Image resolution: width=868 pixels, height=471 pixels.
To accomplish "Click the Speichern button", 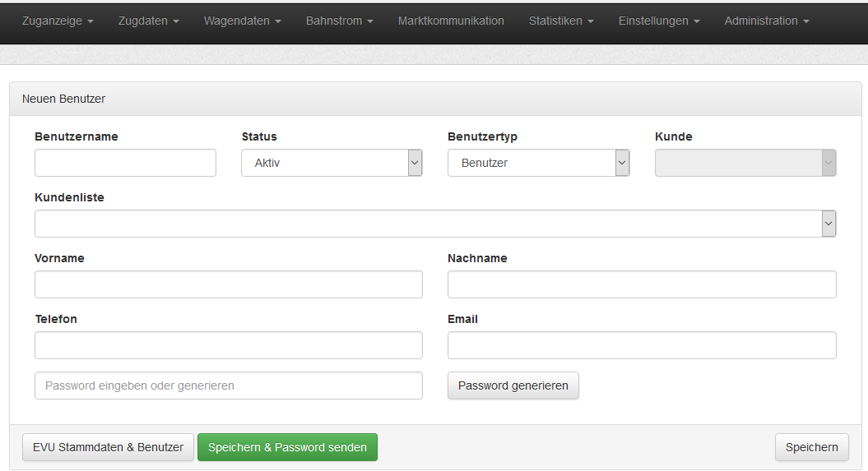I will 811,447.
